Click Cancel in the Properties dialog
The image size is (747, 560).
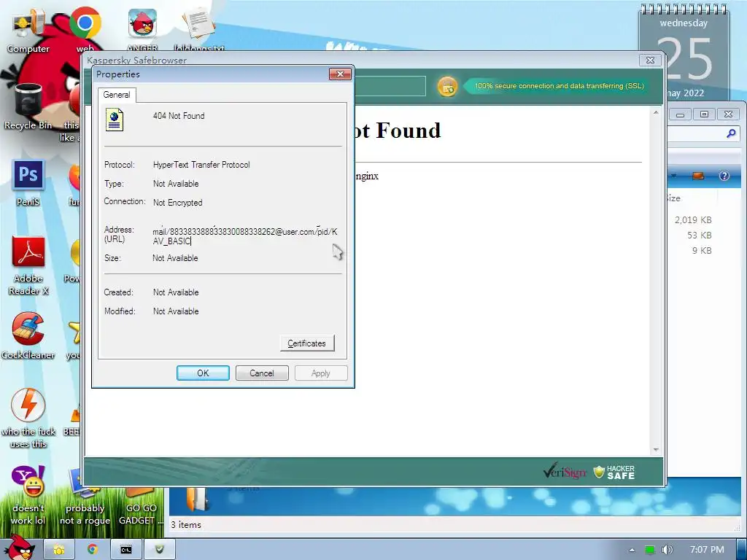pyautogui.click(x=262, y=373)
